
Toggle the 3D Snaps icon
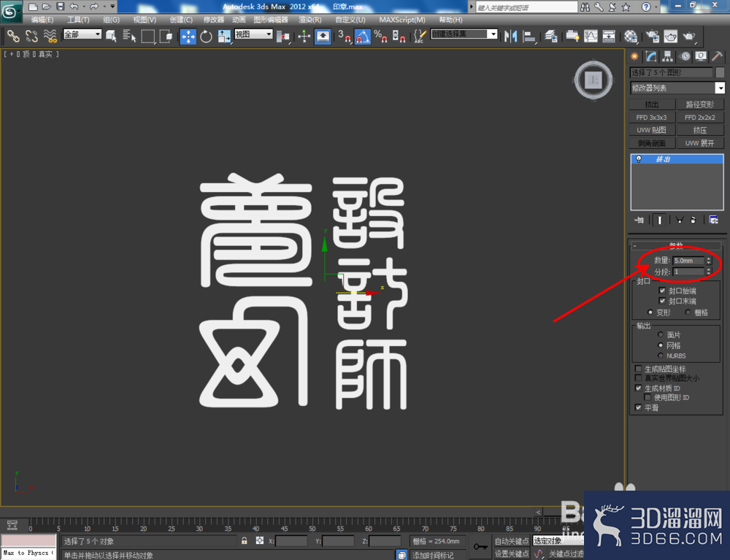(345, 37)
